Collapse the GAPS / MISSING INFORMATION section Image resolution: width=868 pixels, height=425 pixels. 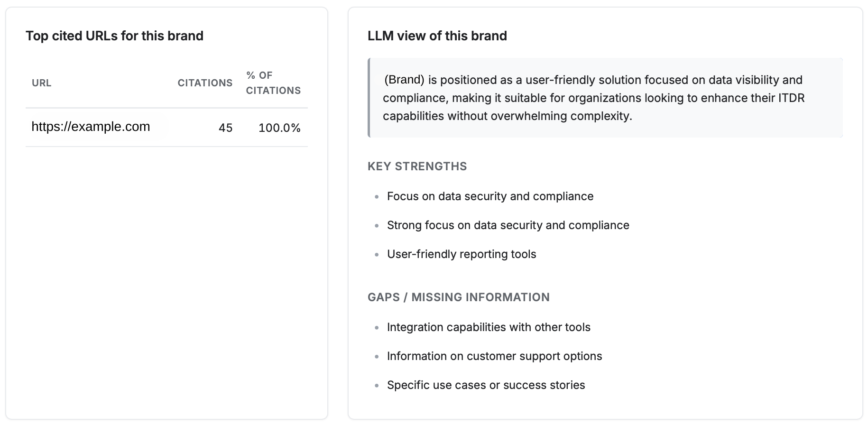[458, 297]
